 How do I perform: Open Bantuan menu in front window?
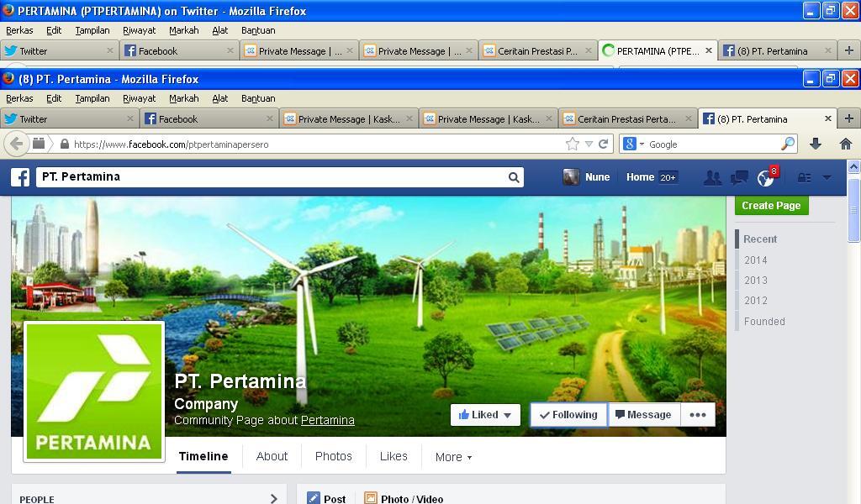[258, 98]
